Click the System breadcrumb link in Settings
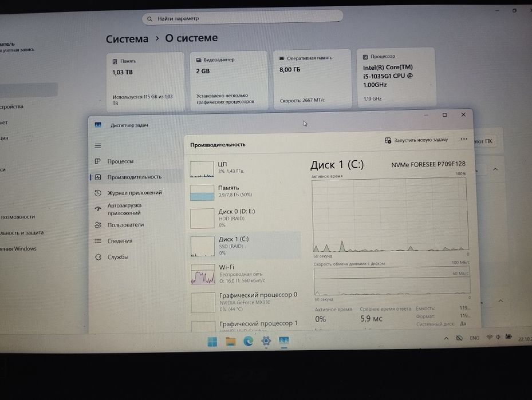Image resolution: width=532 pixels, height=400 pixels. pos(127,39)
